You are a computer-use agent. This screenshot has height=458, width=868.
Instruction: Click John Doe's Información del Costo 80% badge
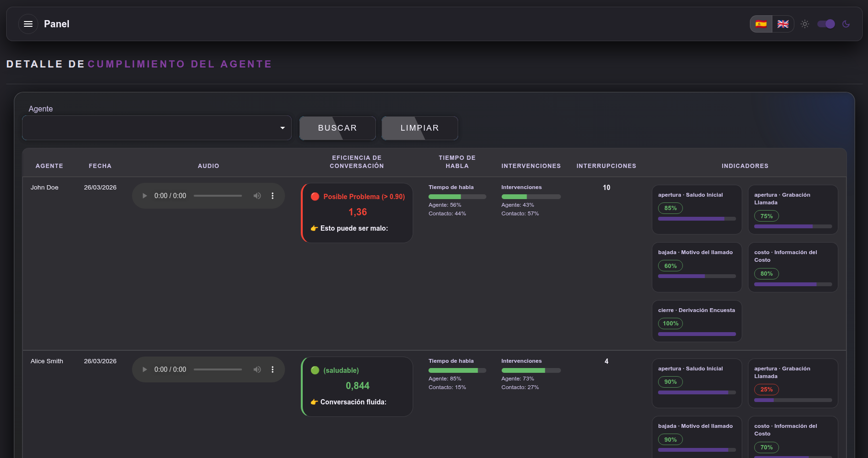(767, 274)
